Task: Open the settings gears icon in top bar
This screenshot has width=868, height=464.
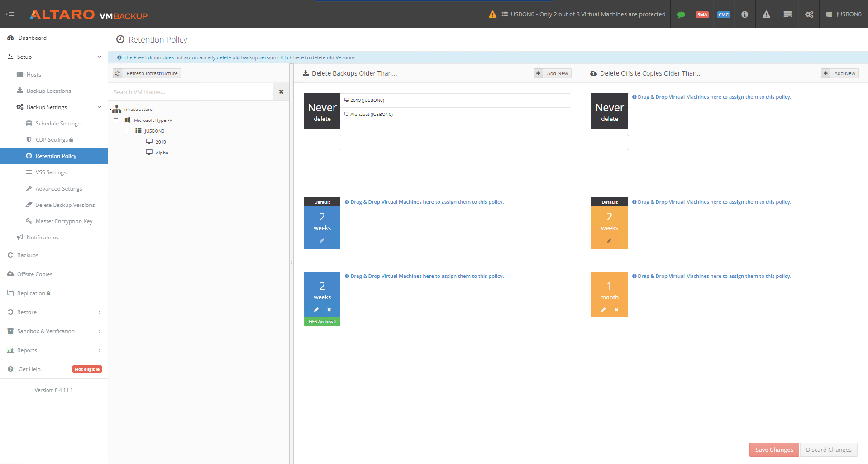Action: click(x=809, y=14)
